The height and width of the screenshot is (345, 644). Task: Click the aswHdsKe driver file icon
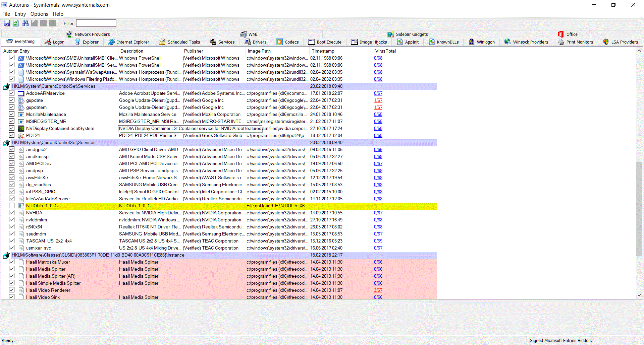pyautogui.click(x=21, y=178)
